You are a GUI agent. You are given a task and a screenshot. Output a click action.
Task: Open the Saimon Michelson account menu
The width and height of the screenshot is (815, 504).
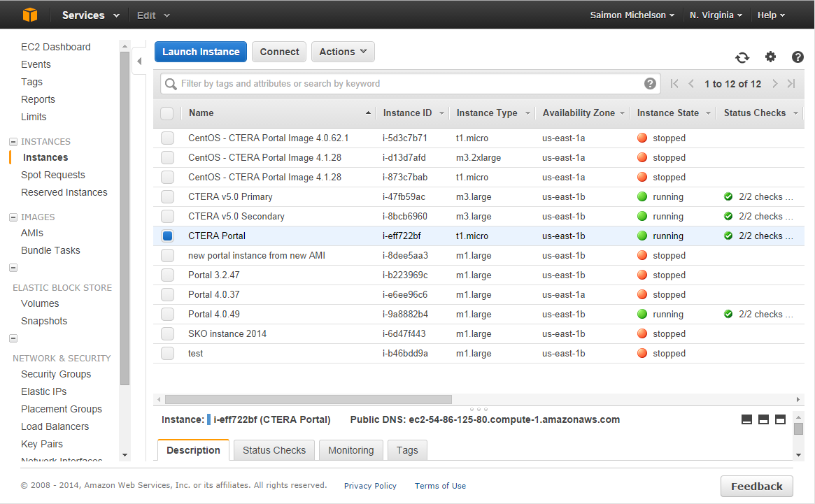[x=632, y=15]
